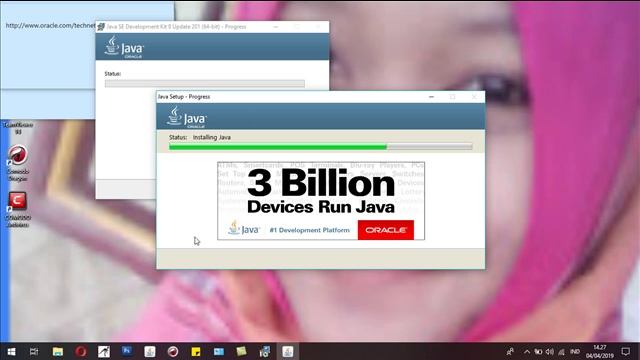Click the Java logo in the Java Setup header
Viewport: 640px width, 360px height.
187,117
